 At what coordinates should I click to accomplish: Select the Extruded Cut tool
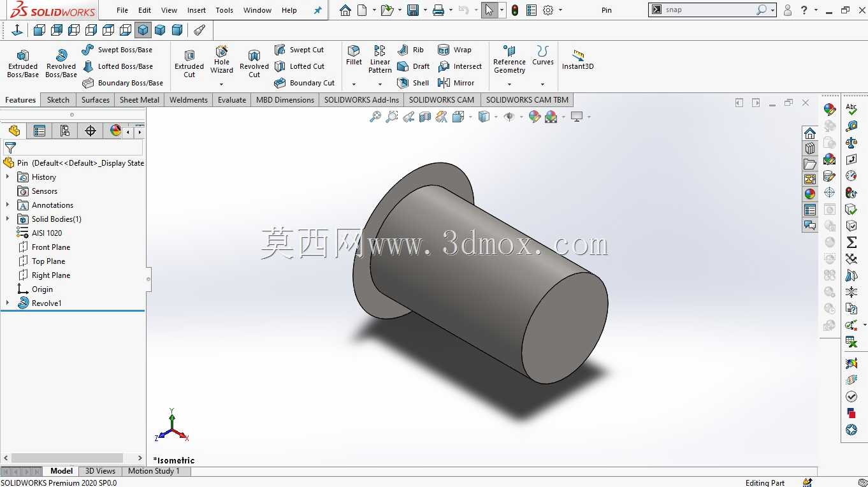[189, 63]
